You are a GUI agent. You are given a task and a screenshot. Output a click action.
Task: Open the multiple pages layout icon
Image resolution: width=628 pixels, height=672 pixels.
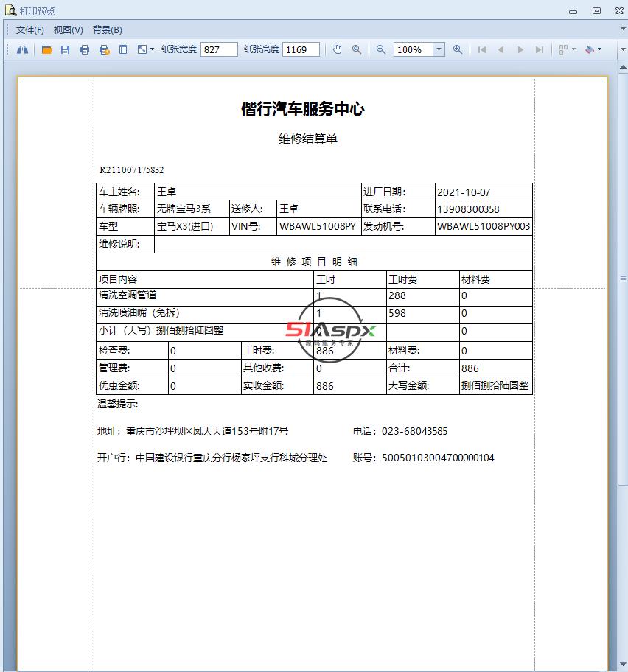tap(563, 49)
